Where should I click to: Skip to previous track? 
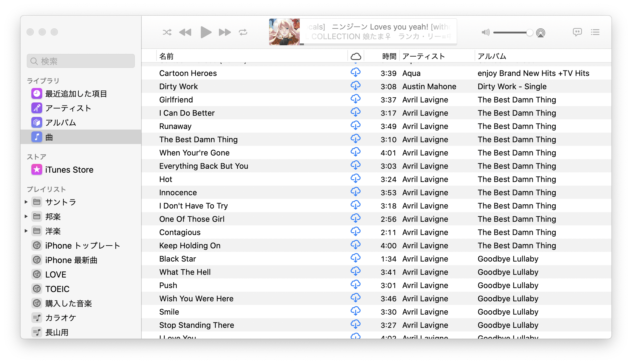[185, 32]
